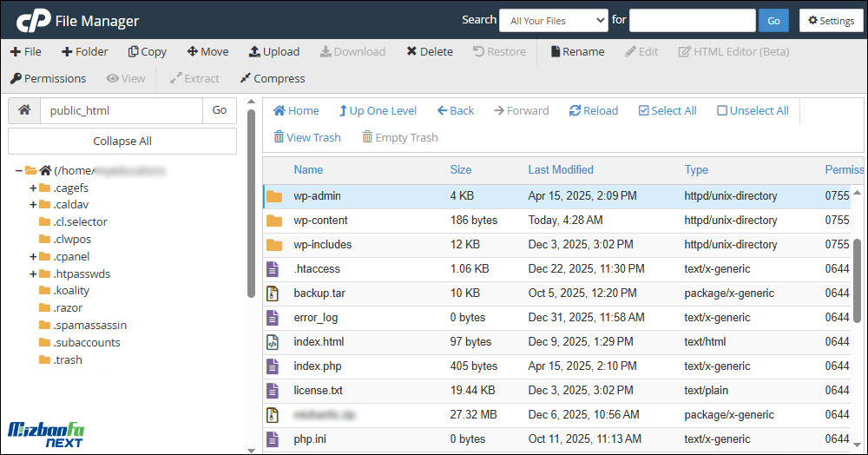Click the Collapse All button
Screen dimensions: 868x455
pyautogui.click(x=122, y=141)
